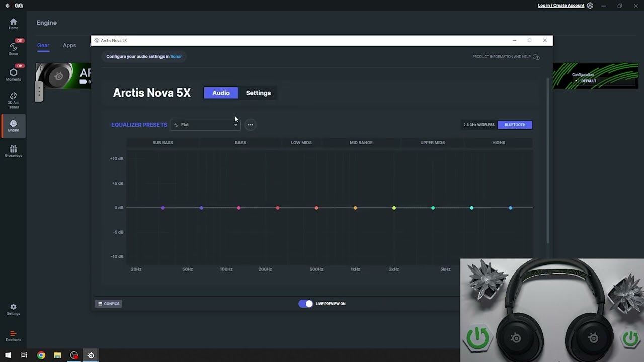
Task: Click the account profile icon
Action: pos(590,6)
